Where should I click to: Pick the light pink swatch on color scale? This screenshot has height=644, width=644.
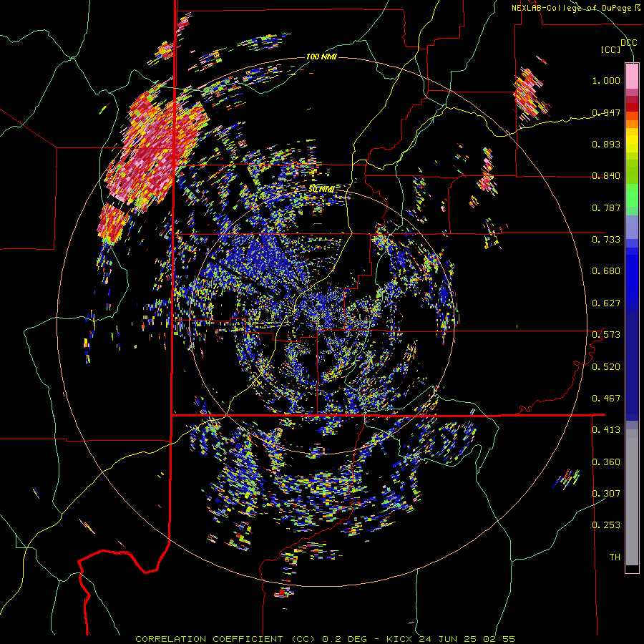point(632,77)
